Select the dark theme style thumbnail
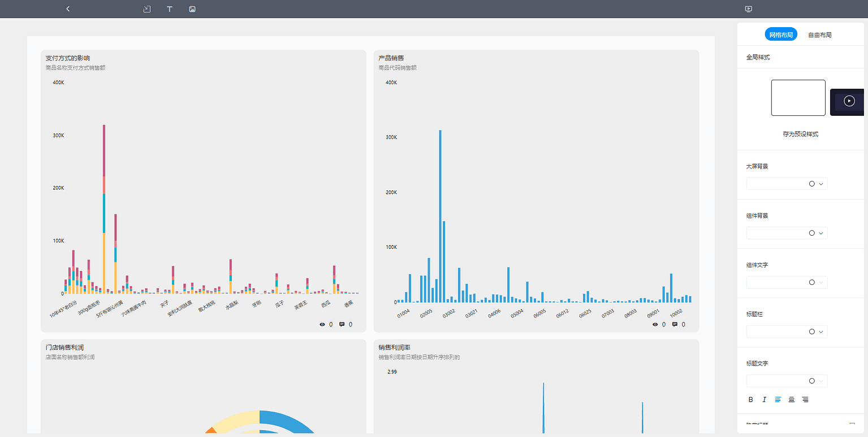The image size is (868, 437). tap(847, 102)
